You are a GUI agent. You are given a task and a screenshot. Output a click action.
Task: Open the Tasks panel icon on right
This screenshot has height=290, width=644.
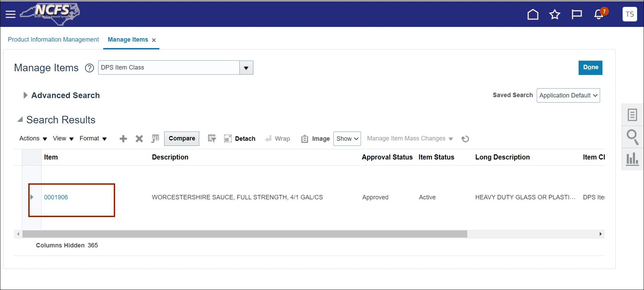click(x=632, y=115)
